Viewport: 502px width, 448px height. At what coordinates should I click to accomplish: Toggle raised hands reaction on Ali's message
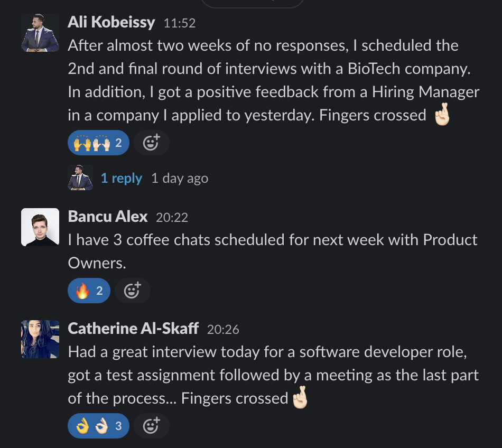[x=98, y=143]
